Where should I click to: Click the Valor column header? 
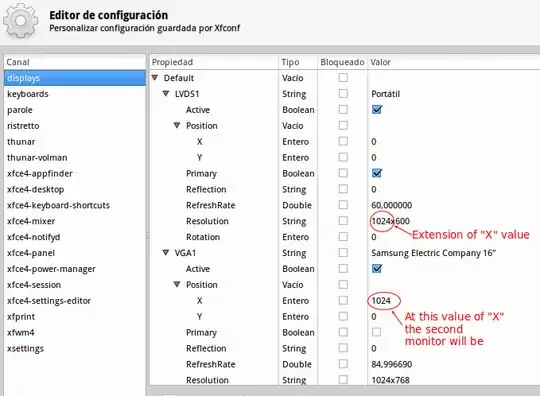[454, 62]
